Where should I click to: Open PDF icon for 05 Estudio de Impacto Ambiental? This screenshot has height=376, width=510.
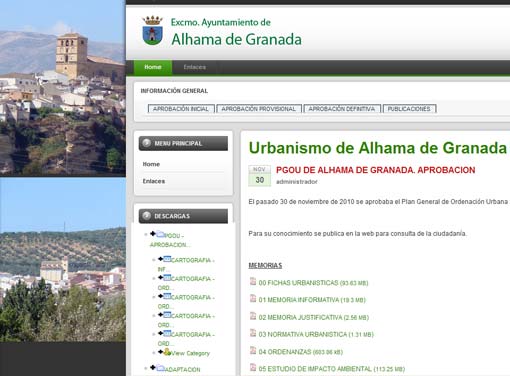pos(253,367)
